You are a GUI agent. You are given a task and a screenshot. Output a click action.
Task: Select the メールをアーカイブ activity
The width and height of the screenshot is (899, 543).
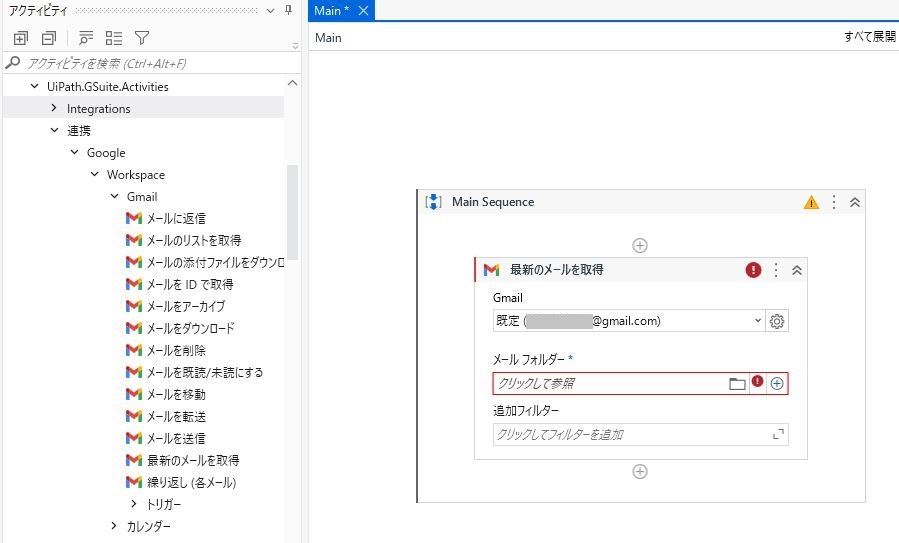tap(175, 306)
